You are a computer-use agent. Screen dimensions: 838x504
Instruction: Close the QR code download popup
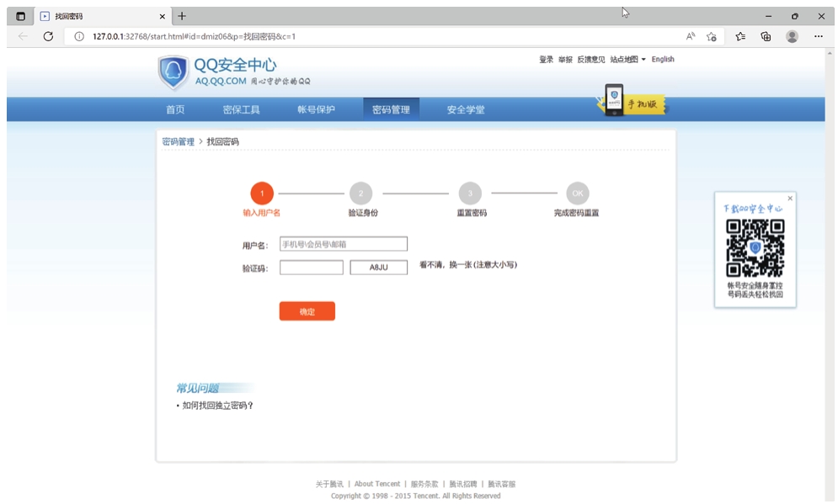pyautogui.click(x=790, y=199)
